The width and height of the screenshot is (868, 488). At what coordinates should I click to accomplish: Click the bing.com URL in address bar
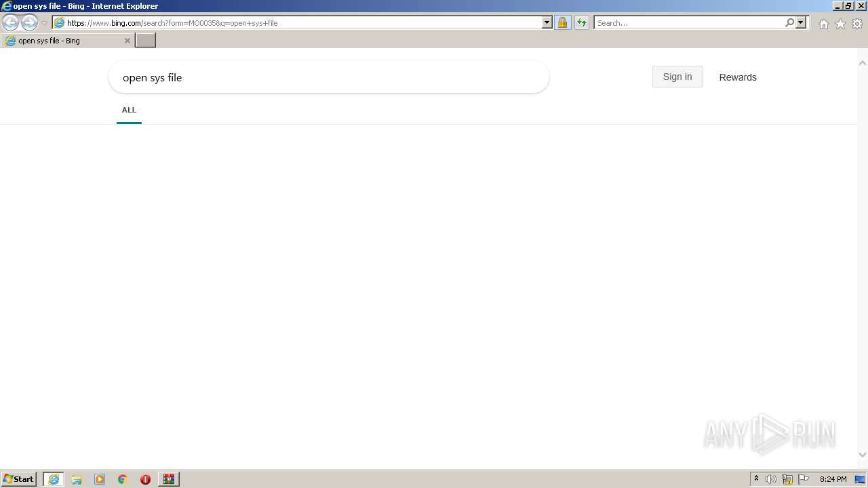[172, 23]
